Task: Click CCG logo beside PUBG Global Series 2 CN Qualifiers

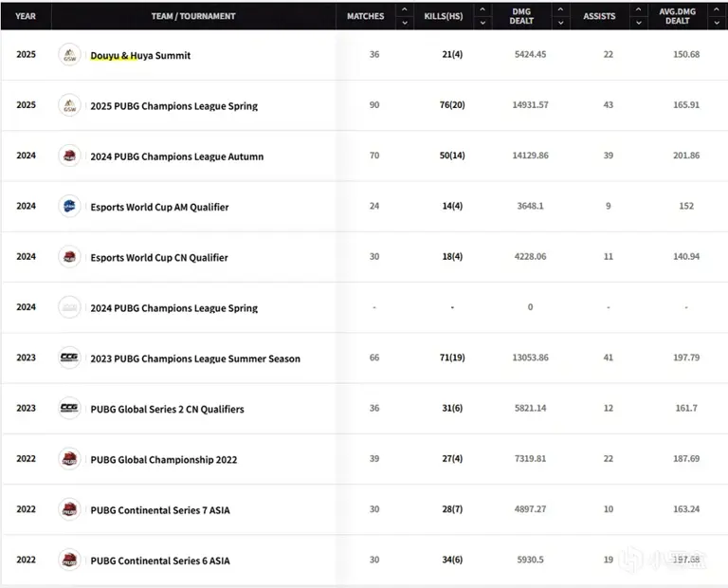Action: (x=69, y=409)
